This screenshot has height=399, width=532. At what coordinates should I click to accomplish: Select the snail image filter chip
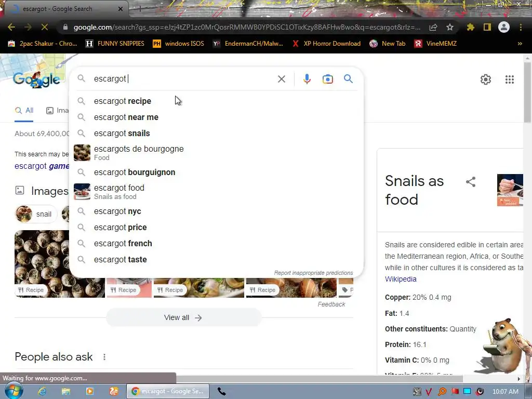[x=36, y=214]
